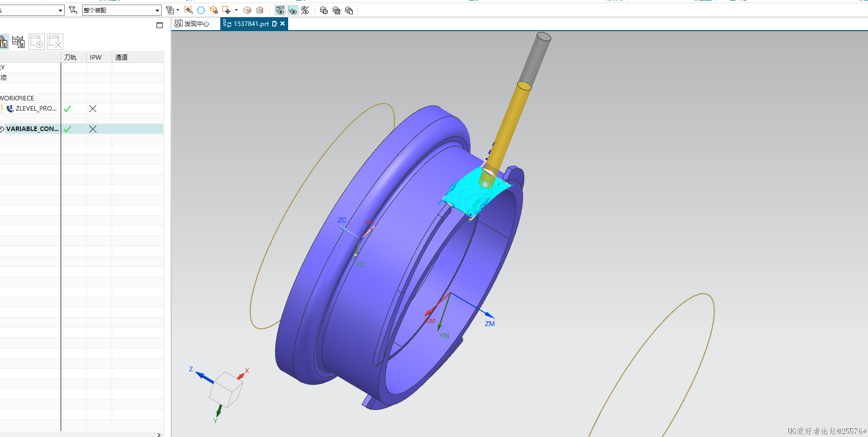Image resolution: width=868 pixels, height=437 pixels.
Task: Click the IPW column header
Action: [99, 57]
